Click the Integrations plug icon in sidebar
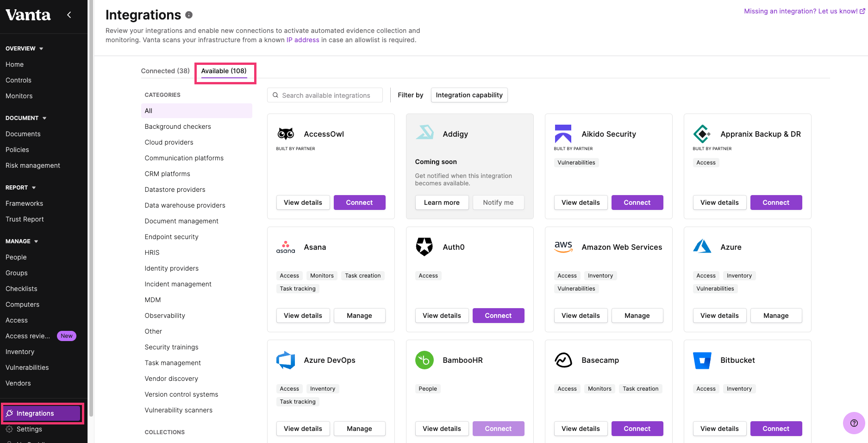868x443 pixels. tap(9, 413)
